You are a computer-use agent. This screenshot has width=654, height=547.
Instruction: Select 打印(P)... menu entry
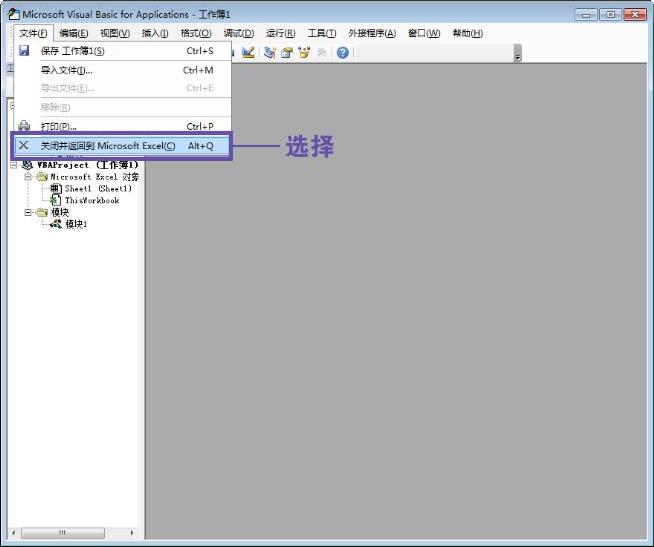(x=123, y=126)
